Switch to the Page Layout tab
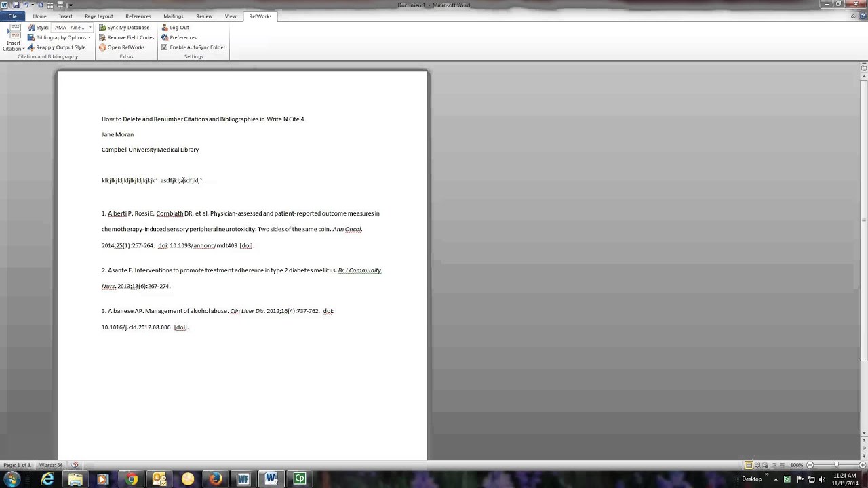 pos(99,16)
